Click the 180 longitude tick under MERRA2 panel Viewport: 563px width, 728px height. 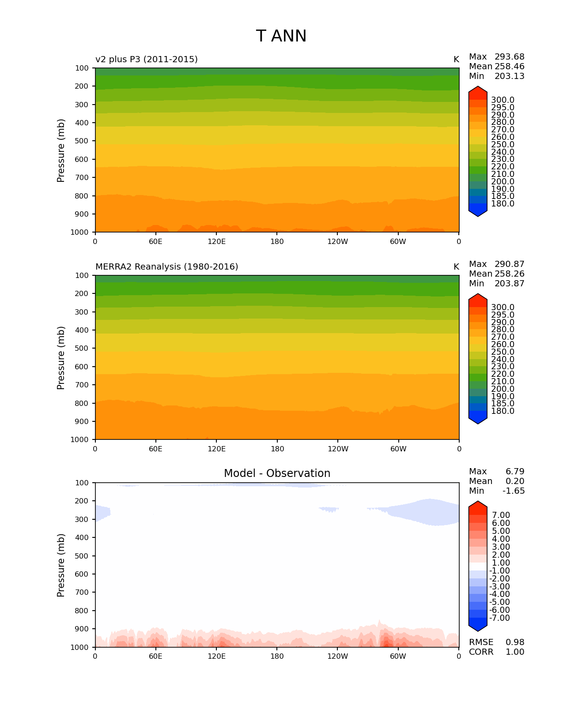click(277, 449)
